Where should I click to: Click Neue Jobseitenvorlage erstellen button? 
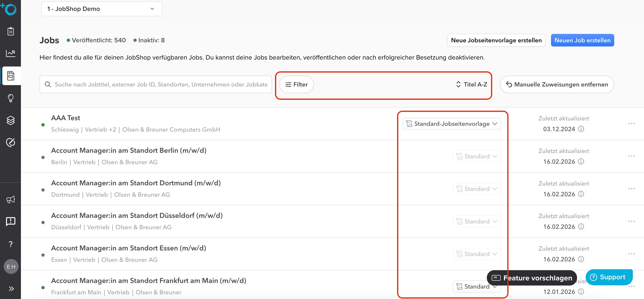pos(496,40)
